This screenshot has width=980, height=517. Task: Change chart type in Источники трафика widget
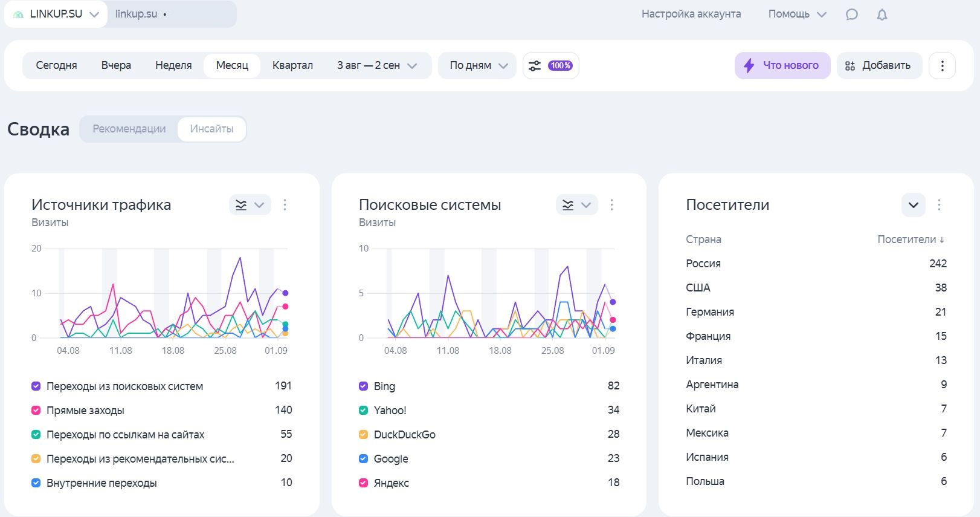point(250,205)
